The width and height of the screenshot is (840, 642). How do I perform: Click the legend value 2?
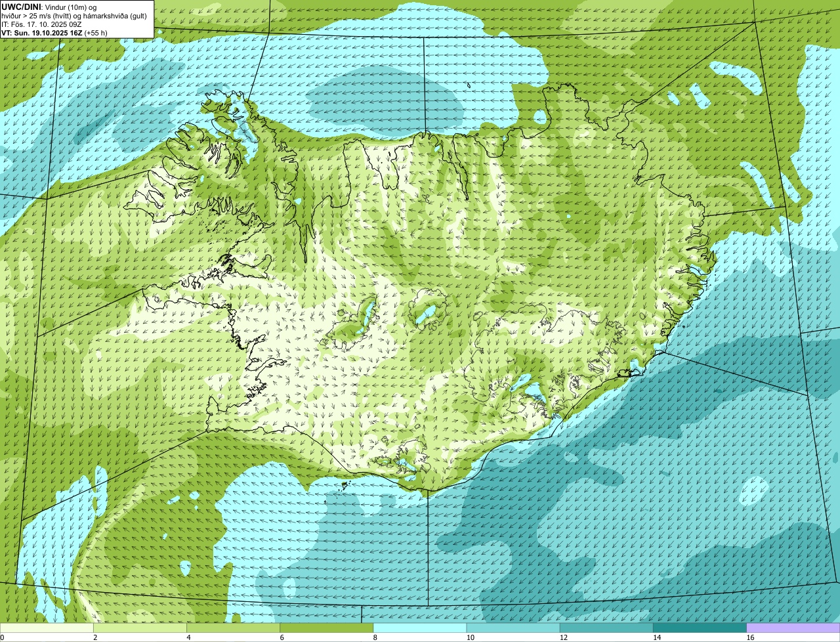pos(95,637)
